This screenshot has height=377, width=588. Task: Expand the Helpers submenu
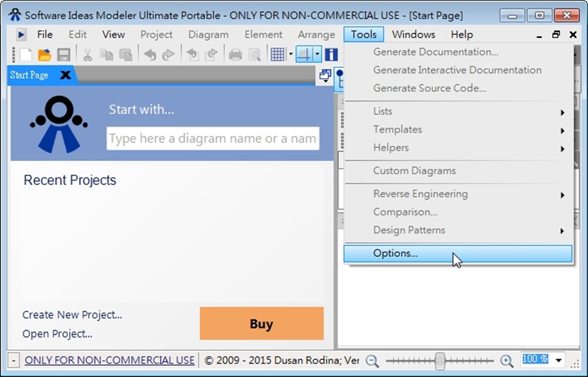click(x=458, y=147)
